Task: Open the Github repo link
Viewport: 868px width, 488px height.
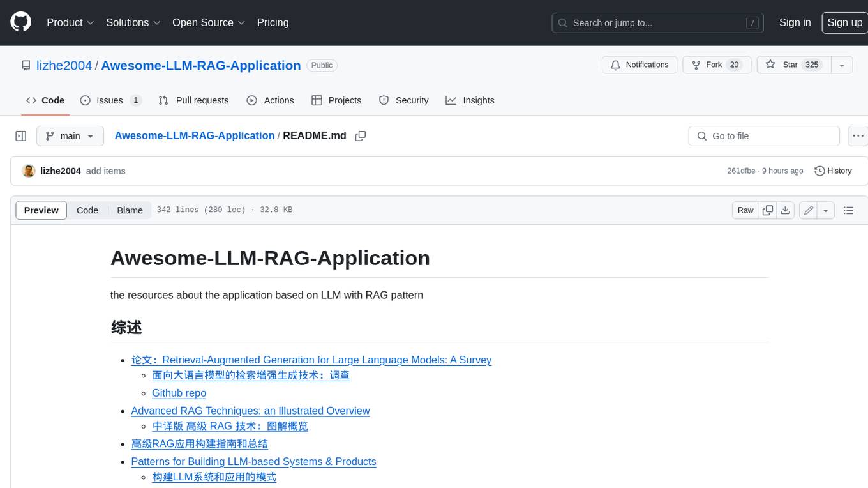Action: point(179,393)
